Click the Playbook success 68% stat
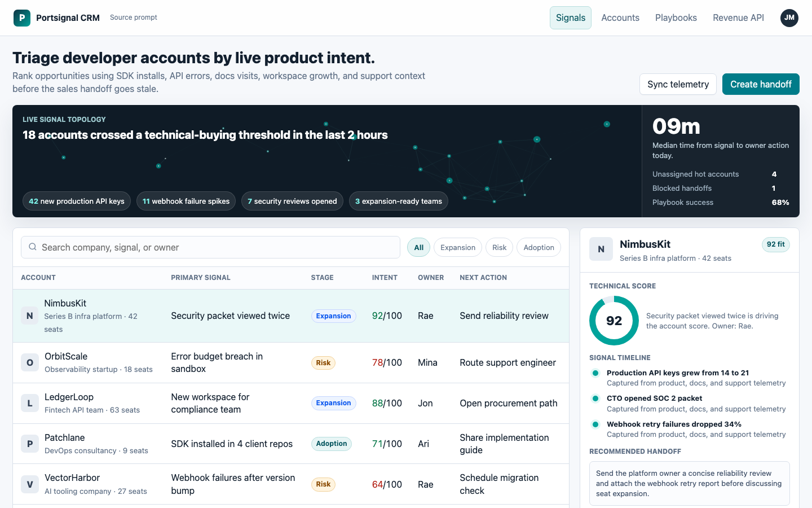Viewport: 812px width, 508px height. click(x=721, y=203)
